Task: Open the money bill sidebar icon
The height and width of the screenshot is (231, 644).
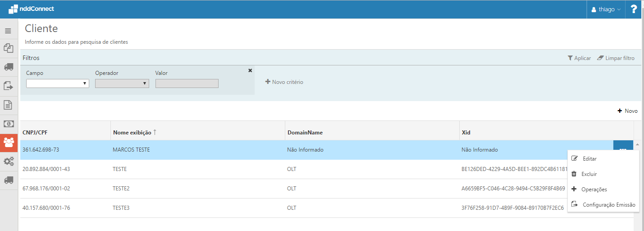Action: pos(8,124)
